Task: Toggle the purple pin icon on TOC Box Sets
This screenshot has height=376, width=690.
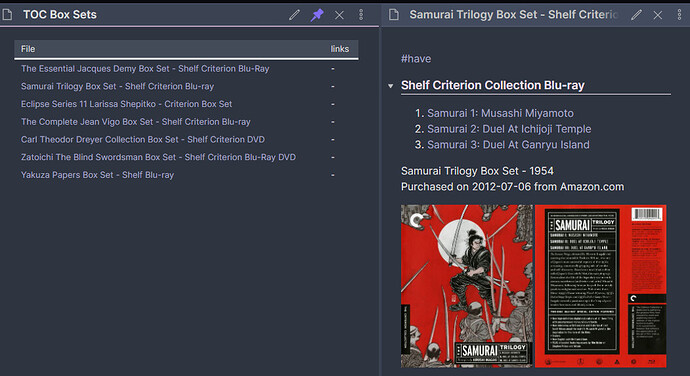Action: [317, 15]
